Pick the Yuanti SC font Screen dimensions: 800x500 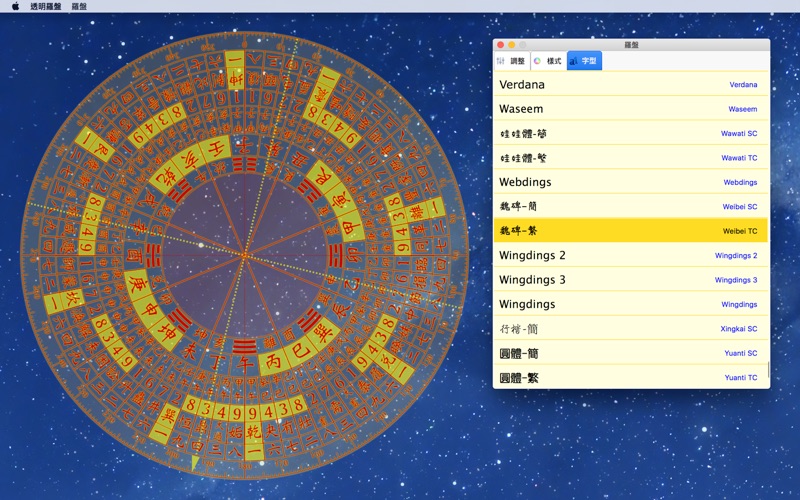pyautogui.click(x=630, y=353)
